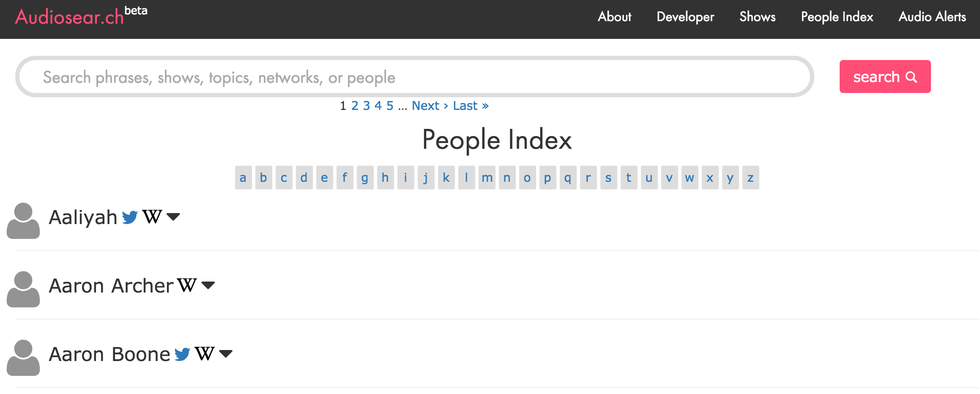Open Aaron Archer's Wikipedia icon
This screenshot has width=980, height=394.
coord(187,285)
